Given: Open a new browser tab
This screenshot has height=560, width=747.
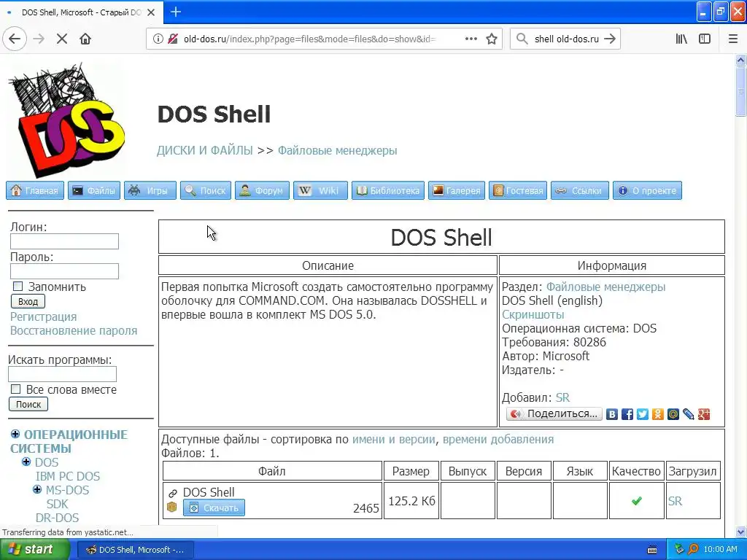Looking at the screenshot, I should 176,12.
